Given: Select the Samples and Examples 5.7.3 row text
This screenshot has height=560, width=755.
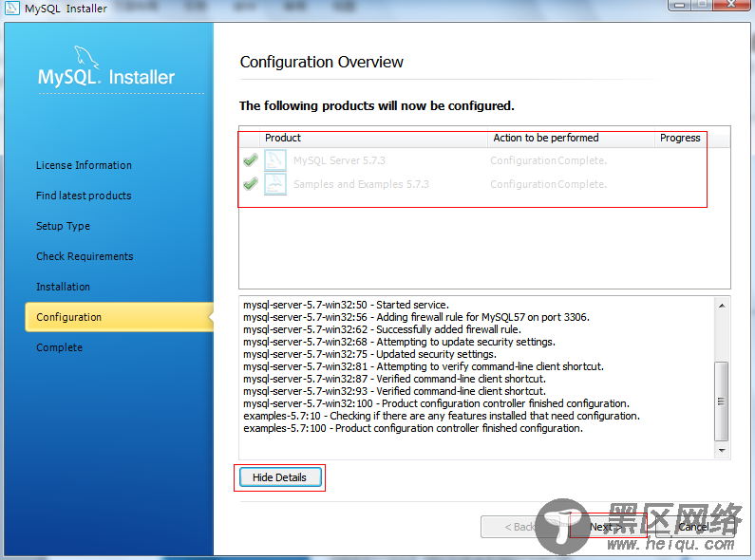Looking at the screenshot, I should pyautogui.click(x=361, y=184).
